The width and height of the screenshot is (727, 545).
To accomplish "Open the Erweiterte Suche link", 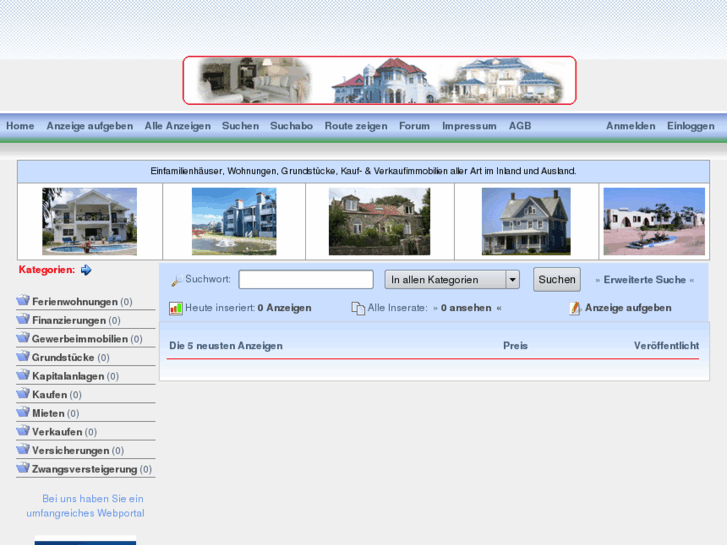I will 644,280.
